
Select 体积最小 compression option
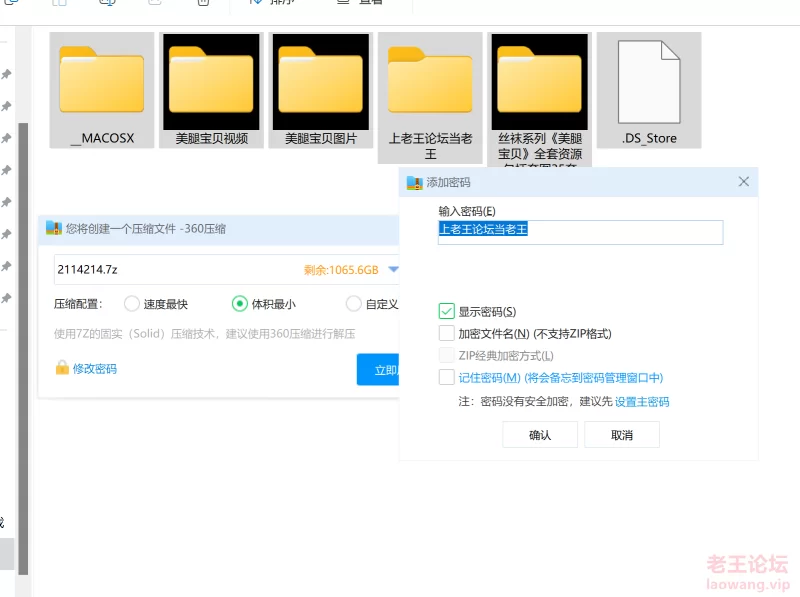pos(239,304)
